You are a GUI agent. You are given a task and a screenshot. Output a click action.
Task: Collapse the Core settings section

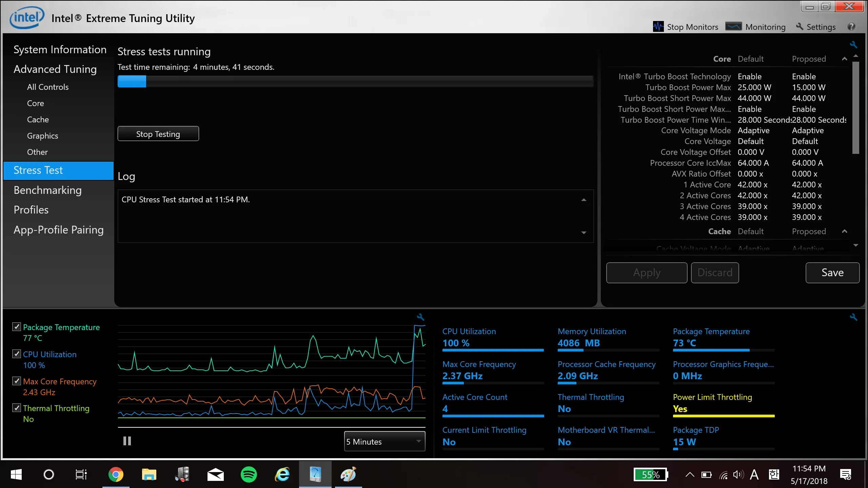pyautogui.click(x=844, y=59)
